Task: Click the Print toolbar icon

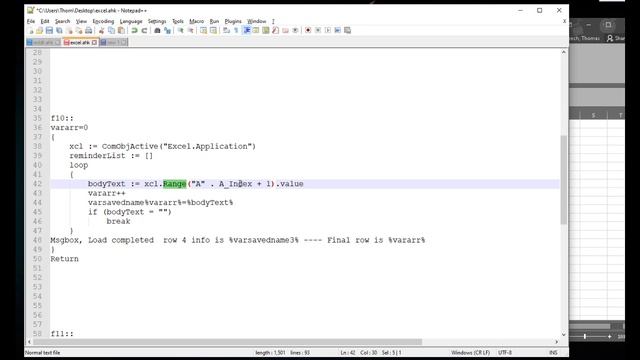Action: [x=89, y=31]
